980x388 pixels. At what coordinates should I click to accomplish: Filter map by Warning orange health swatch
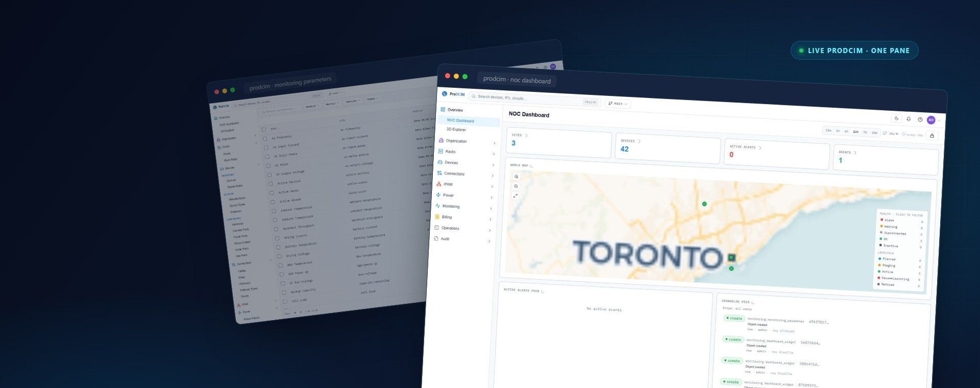pyautogui.click(x=881, y=226)
